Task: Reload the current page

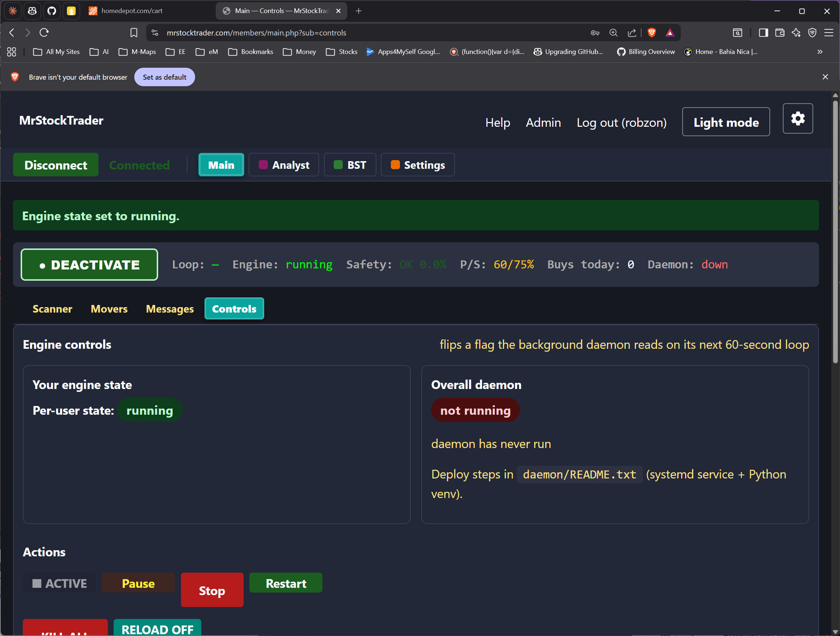Action: coord(44,33)
